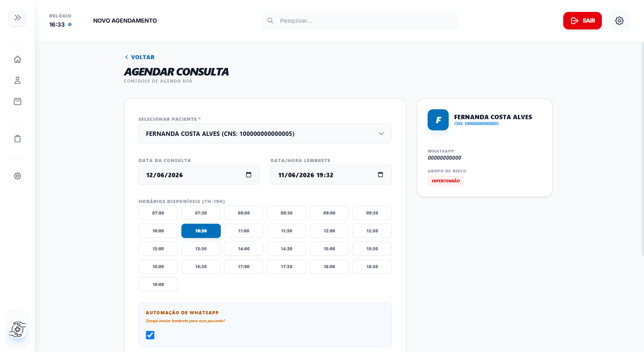Image resolution: width=644 pixels, height=352 pixels.
Task: Select the 18:30 time slot
Action: (x=372, y=267)
